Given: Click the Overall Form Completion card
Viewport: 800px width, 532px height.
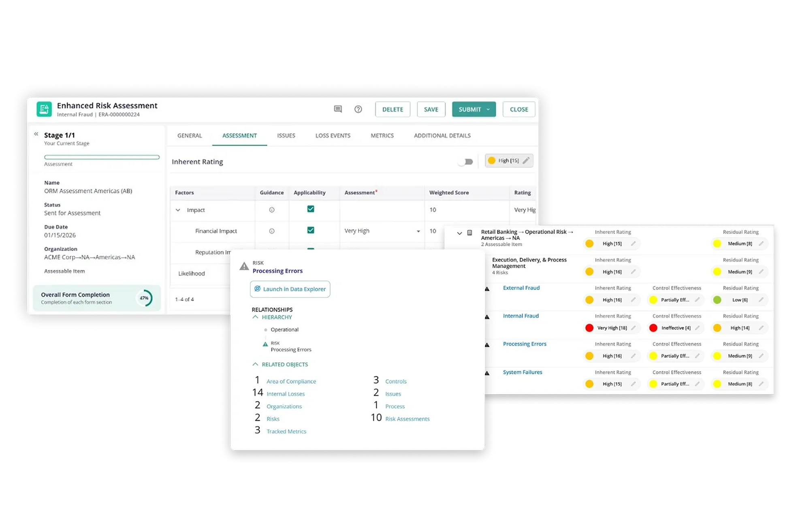Looking at the screenshot, I should click(x=96, y=298).
